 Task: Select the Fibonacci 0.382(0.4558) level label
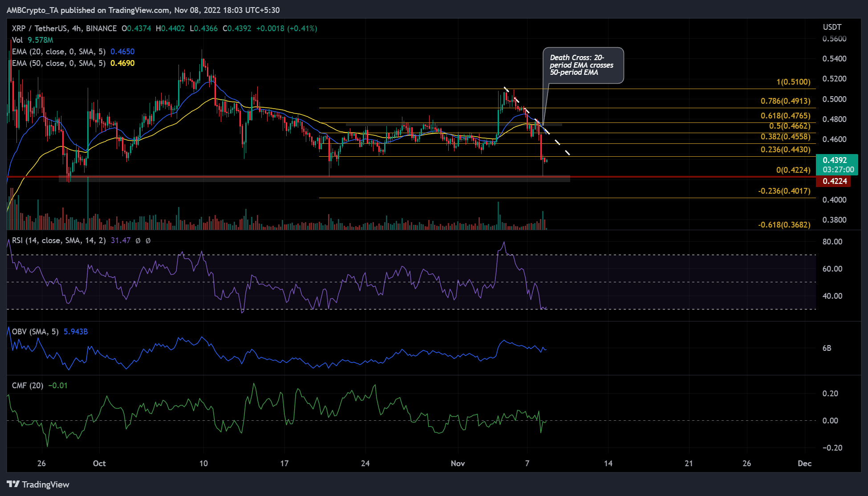pyautogui.click(x=785, y=137)
